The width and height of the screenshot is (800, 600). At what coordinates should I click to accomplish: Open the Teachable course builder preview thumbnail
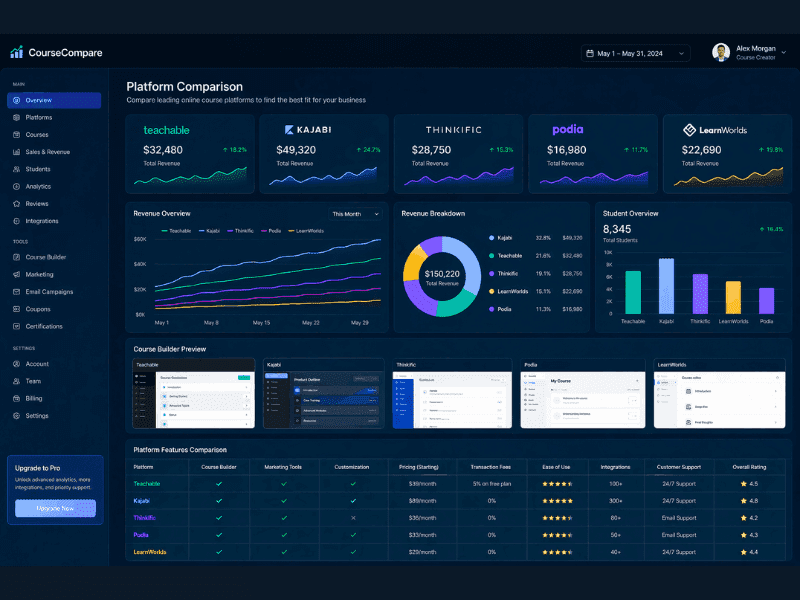[193, 393]
